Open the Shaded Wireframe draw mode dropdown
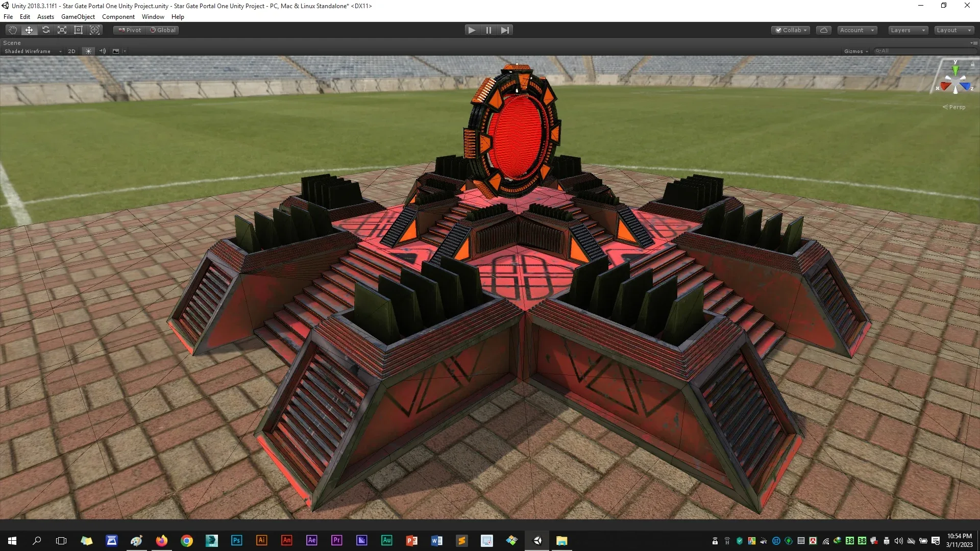This screenshot has height=551, width=980. click(x=32, y=51)
